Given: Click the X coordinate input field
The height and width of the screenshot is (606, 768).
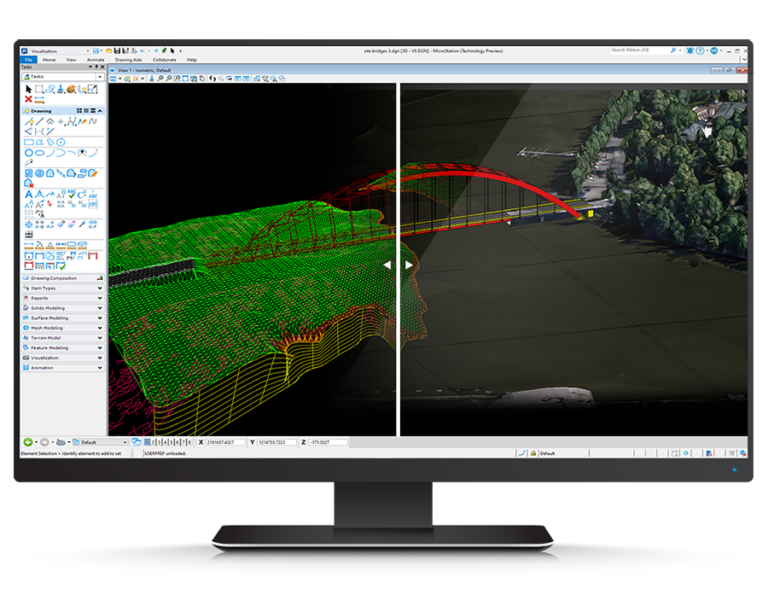Looking at the screenshot, I should tap(225, 442).
